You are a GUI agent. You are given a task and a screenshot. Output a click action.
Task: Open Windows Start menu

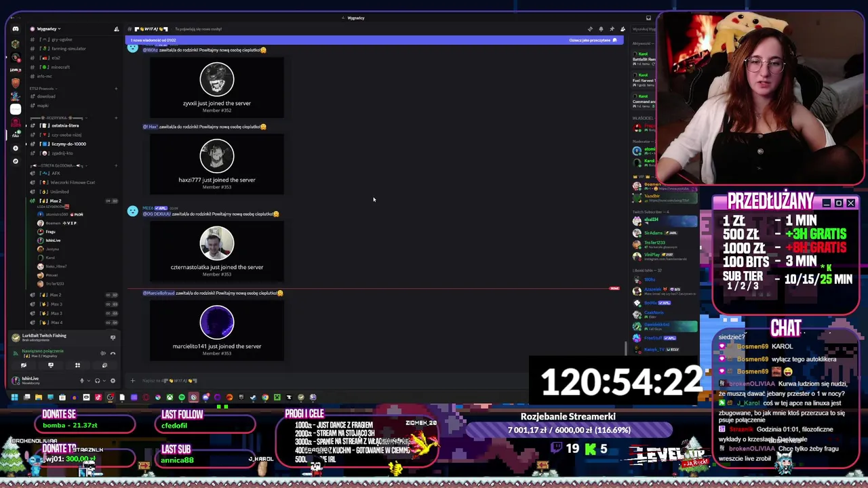(x=14, y=397)
